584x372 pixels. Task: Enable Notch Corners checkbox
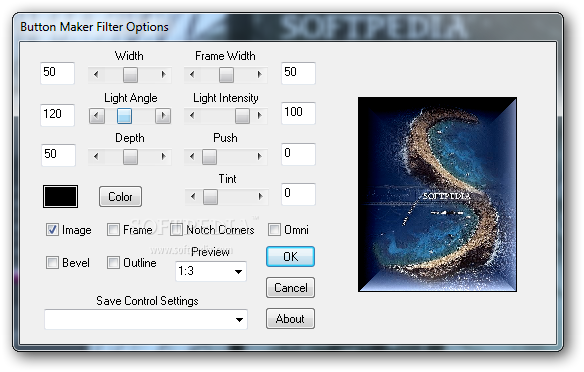pos(176,229)
